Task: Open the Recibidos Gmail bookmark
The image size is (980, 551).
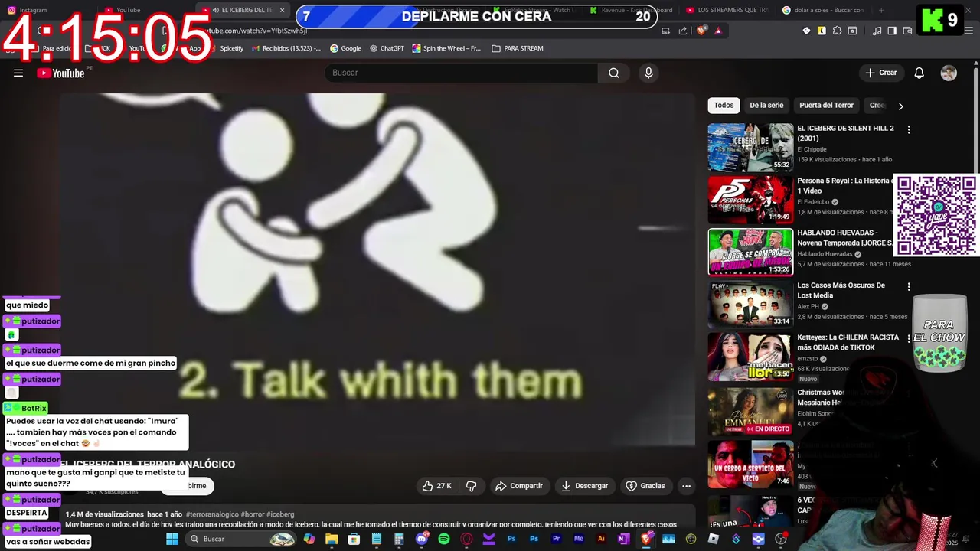Action: coord(285,48)
